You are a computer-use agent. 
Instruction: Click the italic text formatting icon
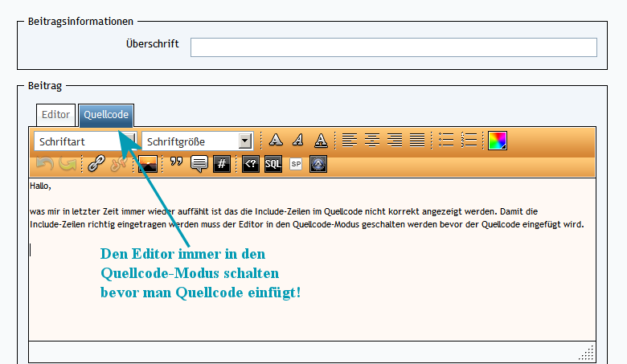298,141
